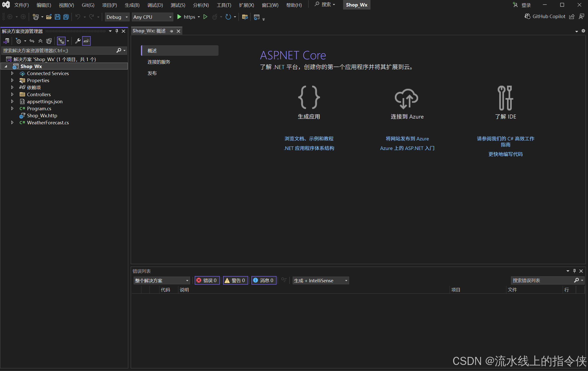This screenshot has height=371, width=588.
Task: Expand the Controllers folder node
Action: tap(12, 94)
